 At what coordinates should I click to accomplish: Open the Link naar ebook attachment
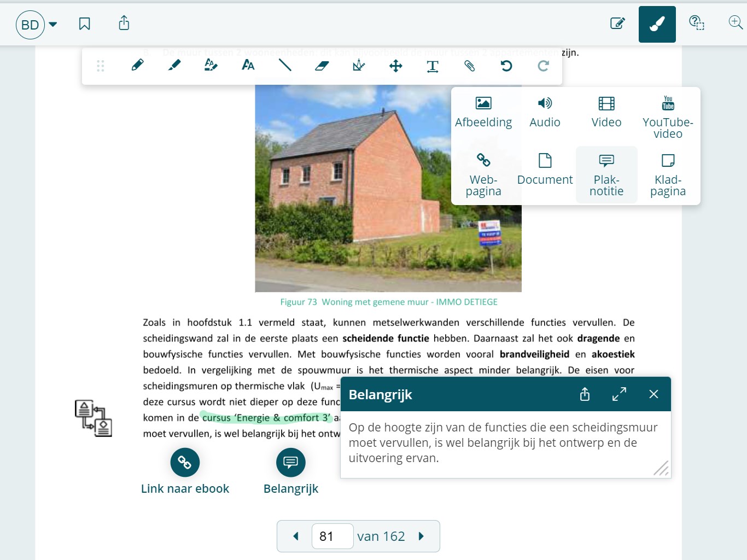click(x=185, y=463)
